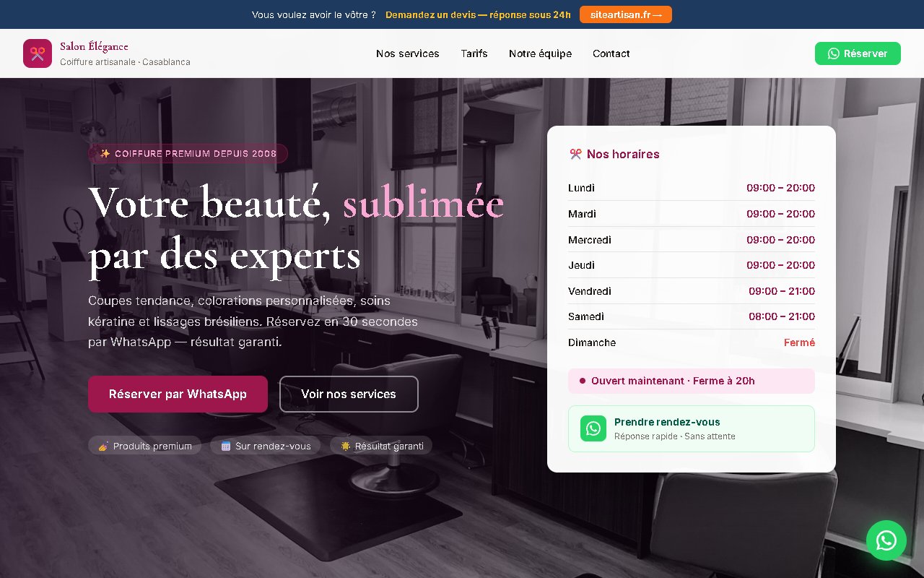Click the Prendre rendez-vous card
Image resolution: width=924 pixels, height=578 pixels.
(x=691, y=428)
